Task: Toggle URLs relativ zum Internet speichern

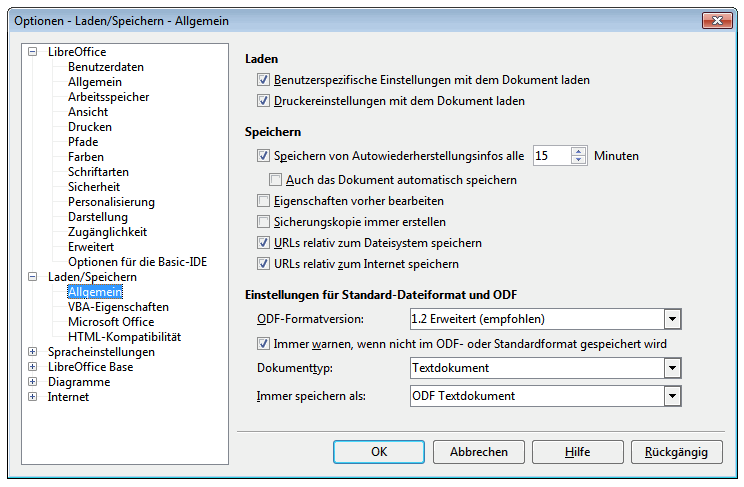Action: pos(263,263)
